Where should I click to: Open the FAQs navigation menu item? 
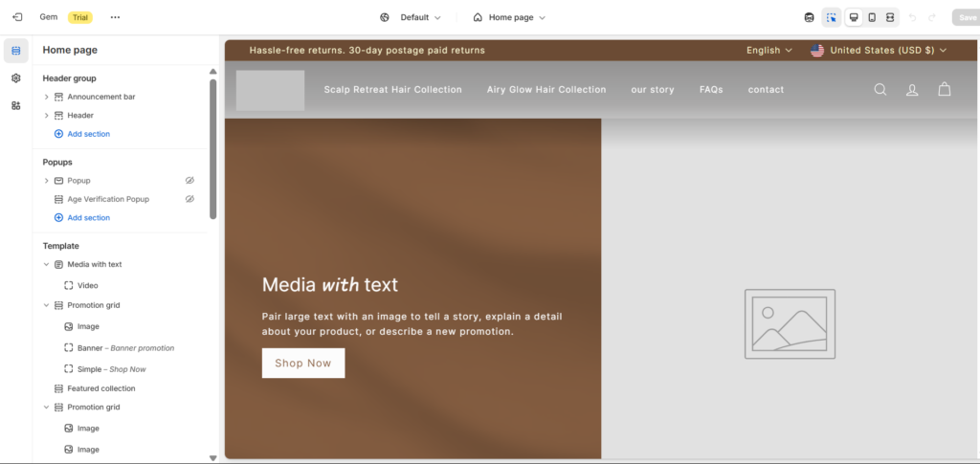[x=711, y=90]
